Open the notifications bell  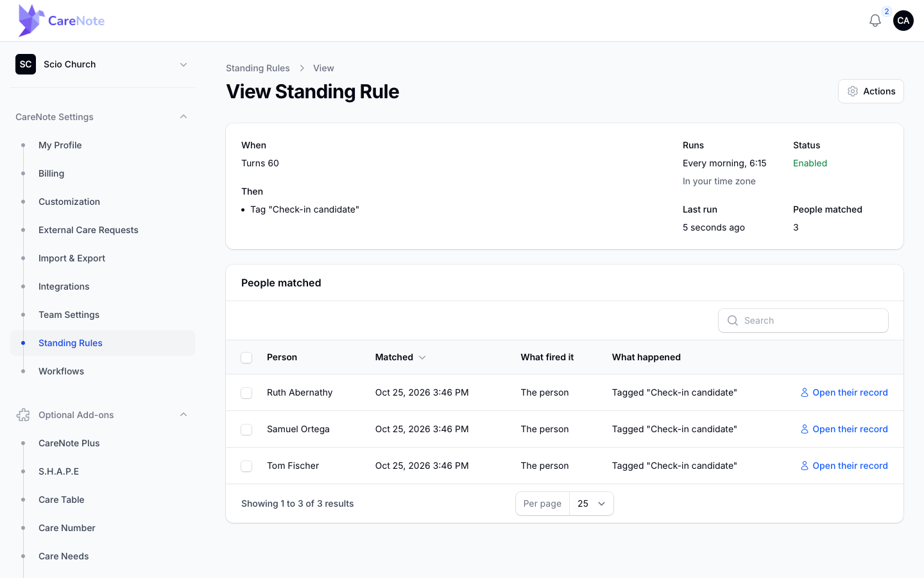(x=875, y=21)
